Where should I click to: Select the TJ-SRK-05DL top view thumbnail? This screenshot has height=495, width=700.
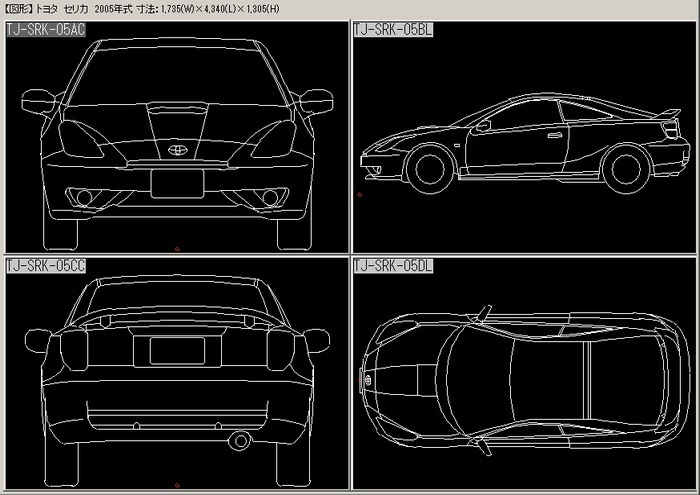[524, 373]
